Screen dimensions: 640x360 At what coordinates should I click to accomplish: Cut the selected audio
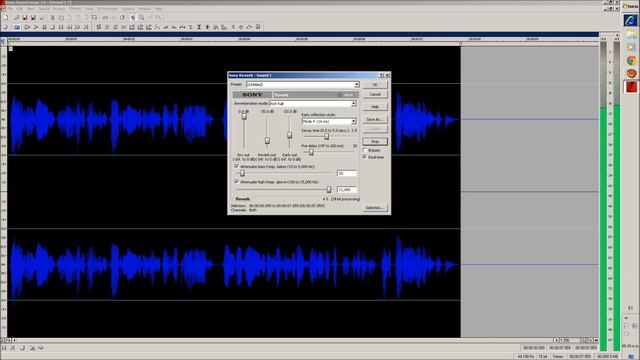(52, 18)
